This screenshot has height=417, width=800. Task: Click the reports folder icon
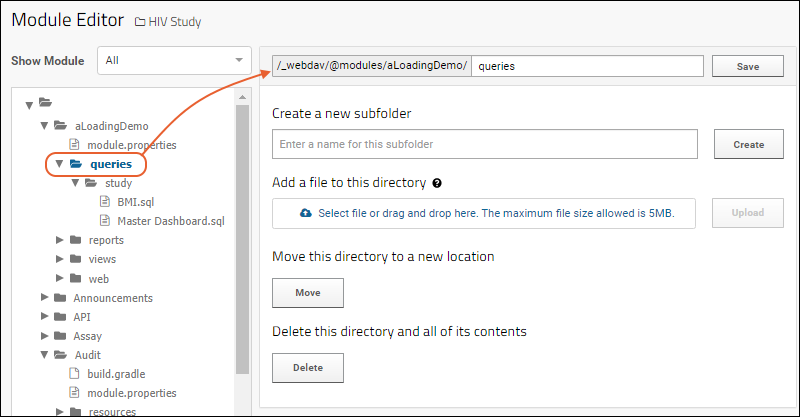click(76, 240)
